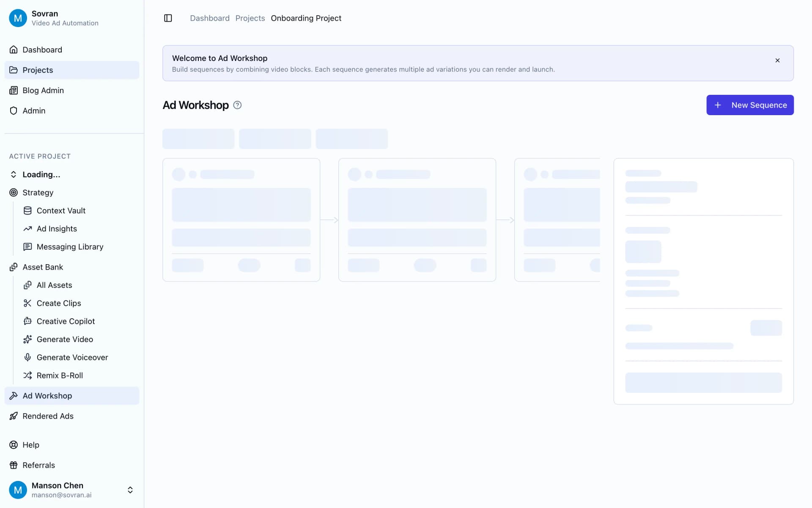Open the Dashboard breadcrumb link

210,18
